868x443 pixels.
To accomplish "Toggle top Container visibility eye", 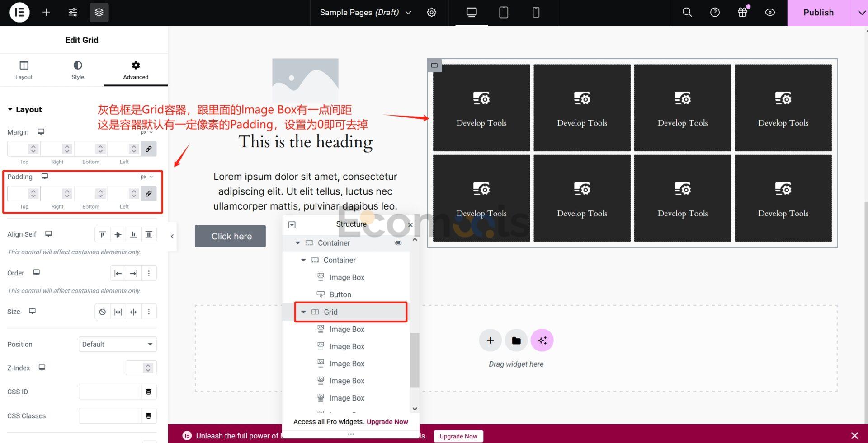I will tap(398, 243).
